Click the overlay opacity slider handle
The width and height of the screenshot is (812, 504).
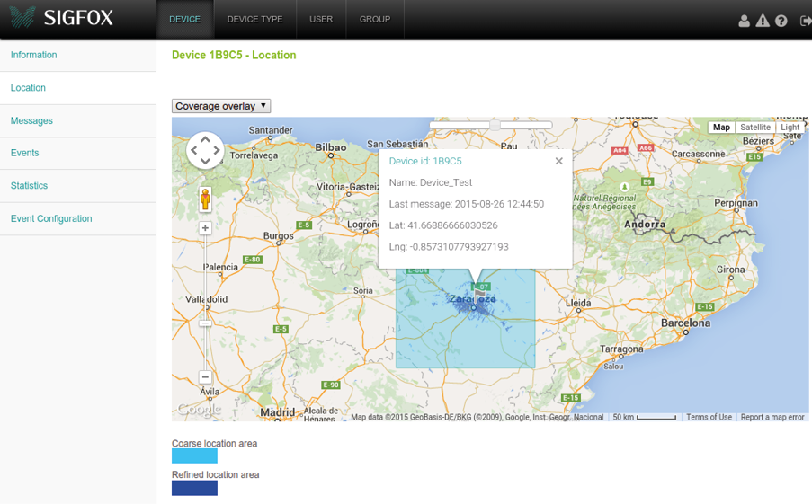click(495, 125)
